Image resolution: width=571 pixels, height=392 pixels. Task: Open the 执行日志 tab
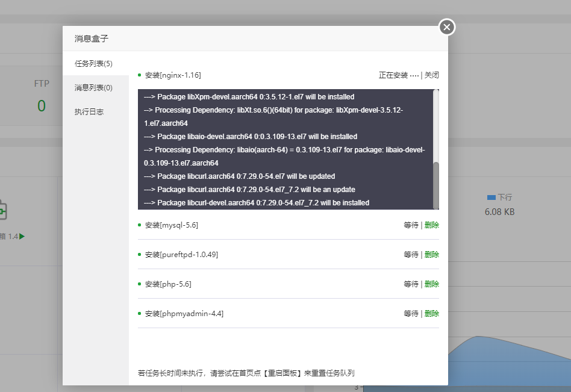[87, 111]
